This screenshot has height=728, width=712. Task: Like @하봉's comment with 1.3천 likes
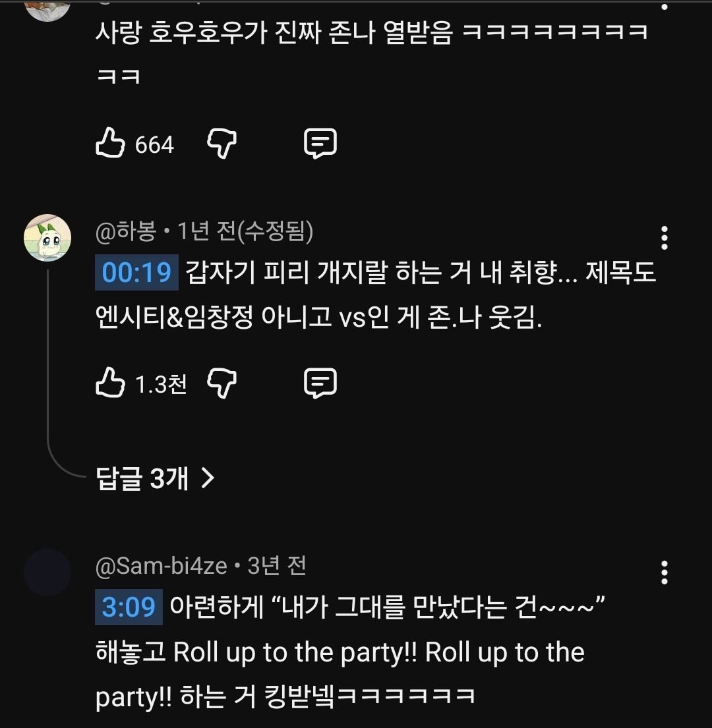point(110,382)
